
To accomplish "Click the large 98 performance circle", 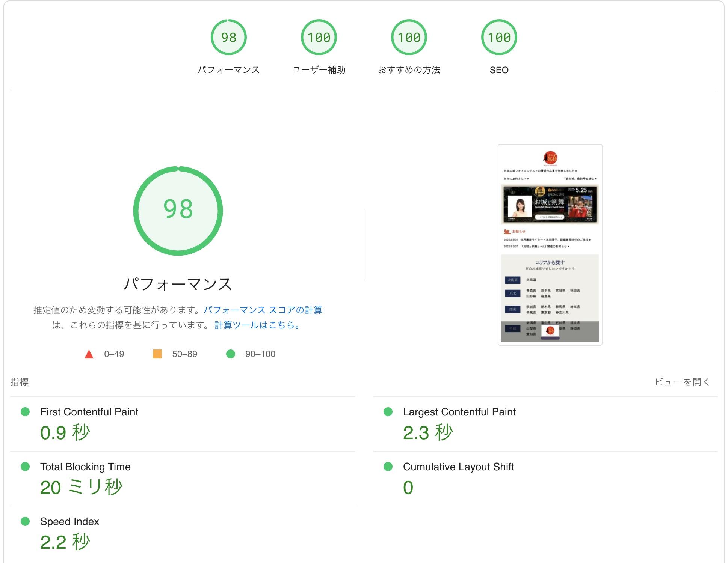I will [178, 211].
